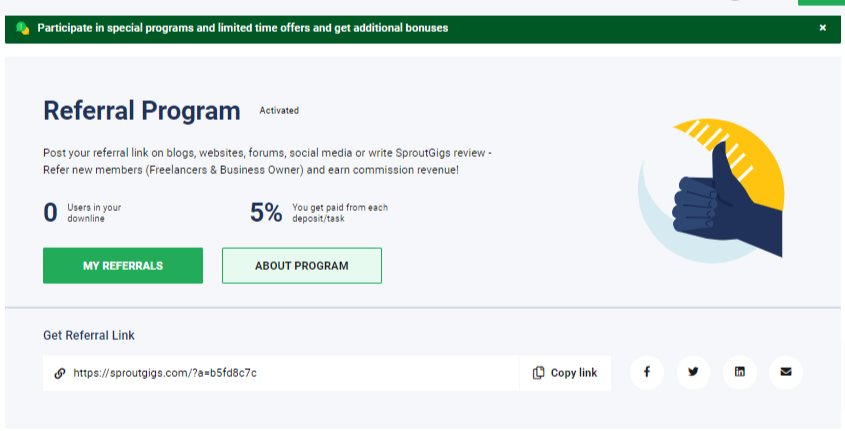The image size is (845, 431).
Task: Click "You get paid from each deposit/task"
Action: 340,213
